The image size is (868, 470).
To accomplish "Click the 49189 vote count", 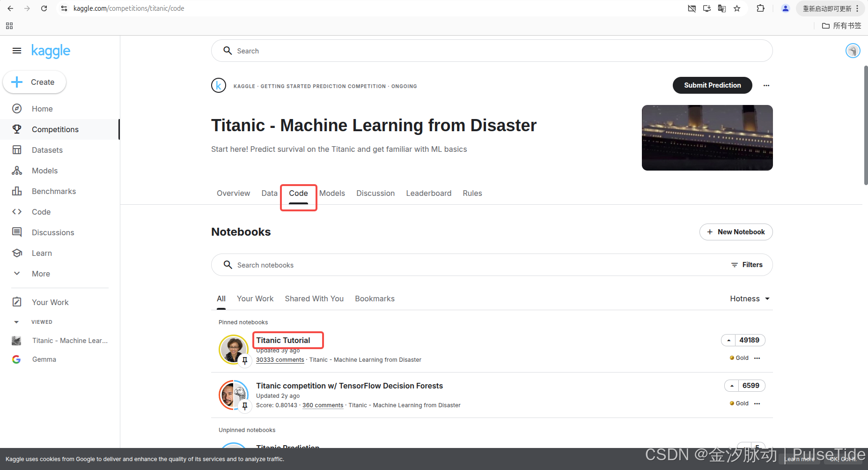I will click(749, 340).
